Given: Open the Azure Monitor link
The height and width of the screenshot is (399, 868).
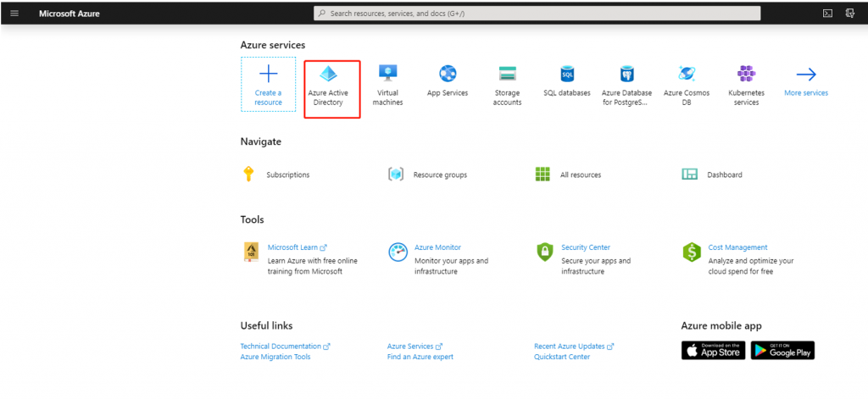Looking at the screenshot, I should click(x=438, y=247).
